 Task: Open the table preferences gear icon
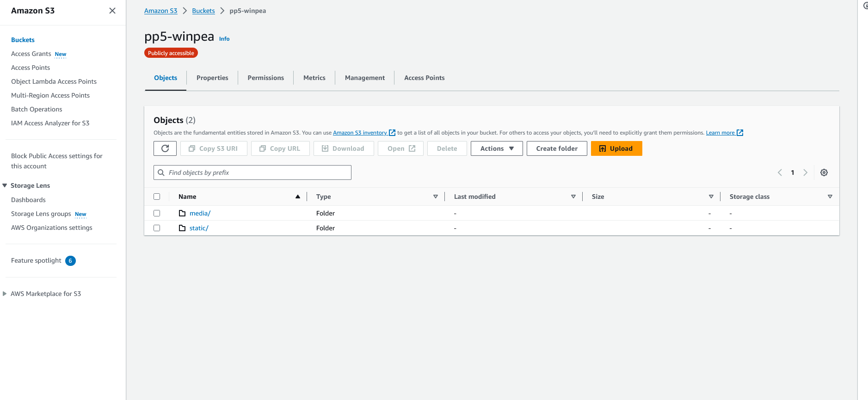click(x=824, y=172)
